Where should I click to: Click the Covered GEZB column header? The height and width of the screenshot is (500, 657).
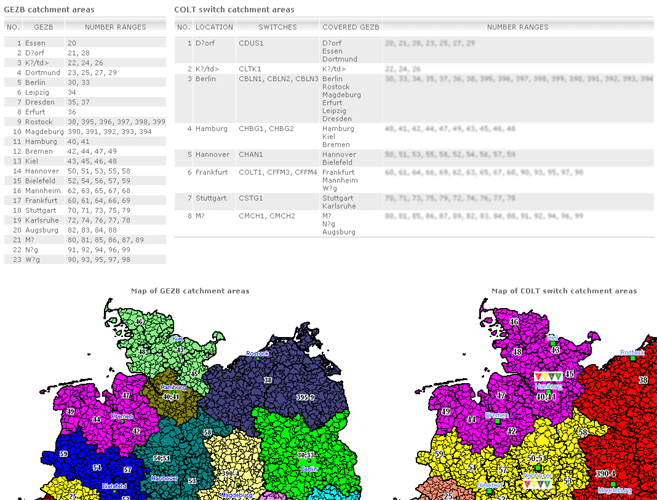tap(350, 28)
